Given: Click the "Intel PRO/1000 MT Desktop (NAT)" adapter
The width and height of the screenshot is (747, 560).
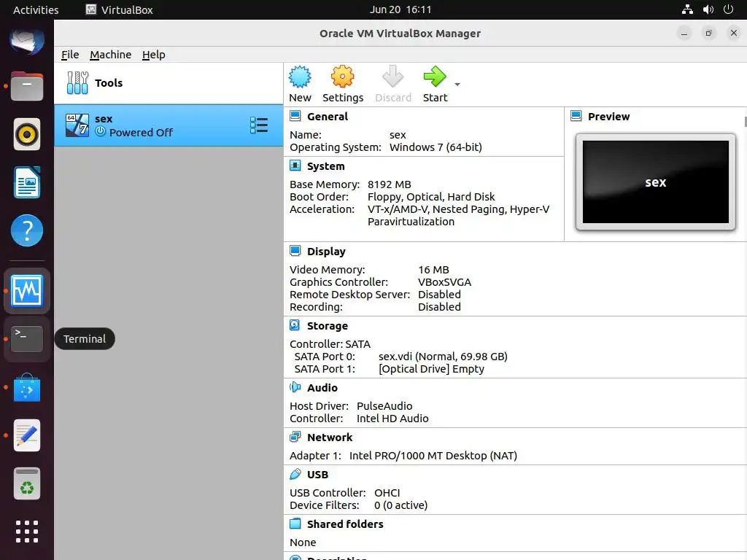Looking at the screenshot, I should pos(433,455).
